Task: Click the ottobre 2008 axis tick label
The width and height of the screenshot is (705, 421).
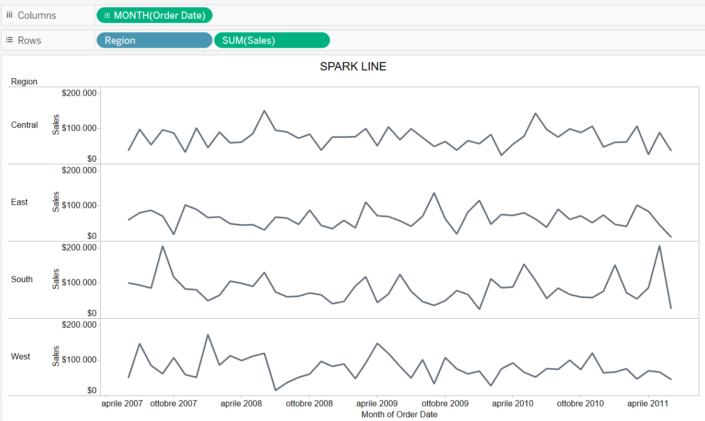Action: (x=308, y=404)
